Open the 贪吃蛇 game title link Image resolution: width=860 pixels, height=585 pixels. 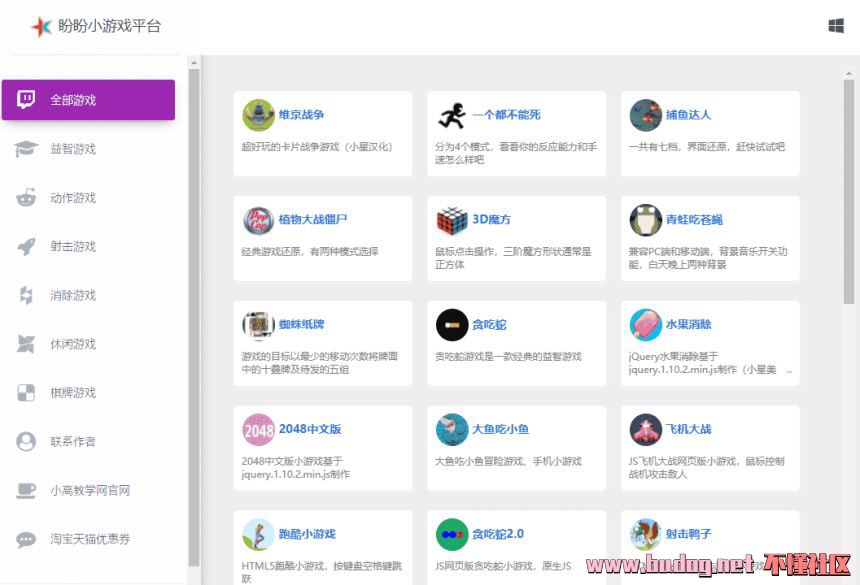click(x=490, y=325)
